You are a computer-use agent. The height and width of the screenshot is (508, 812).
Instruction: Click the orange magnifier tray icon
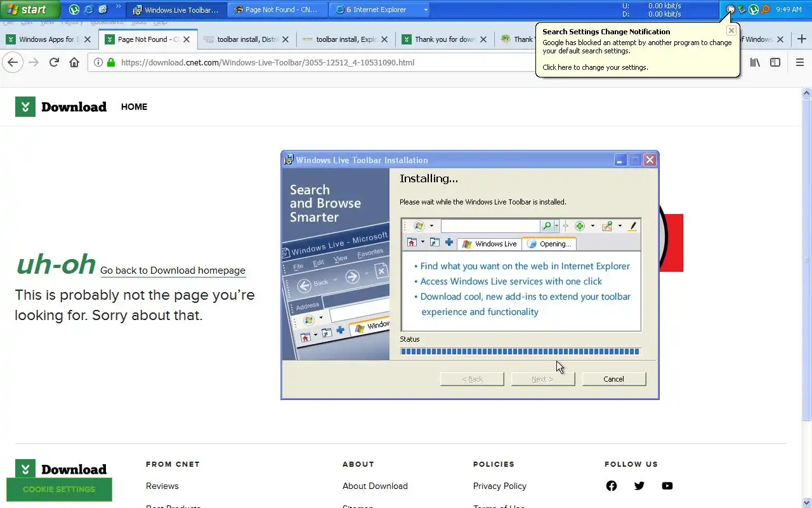(x=765, y=10)
